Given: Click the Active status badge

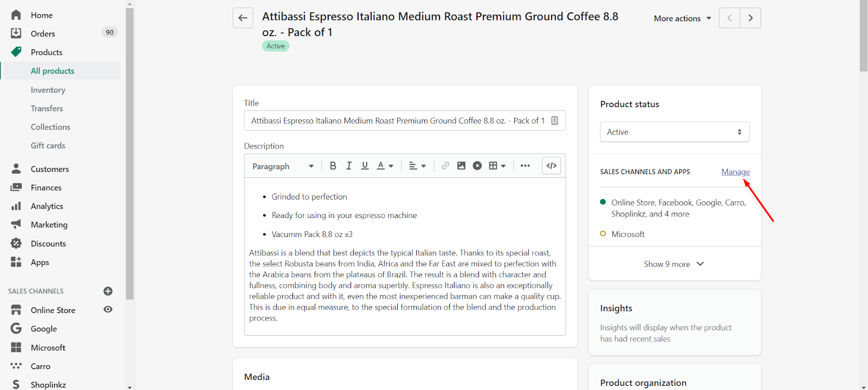Looking at the screenshot, I should 276,46.
